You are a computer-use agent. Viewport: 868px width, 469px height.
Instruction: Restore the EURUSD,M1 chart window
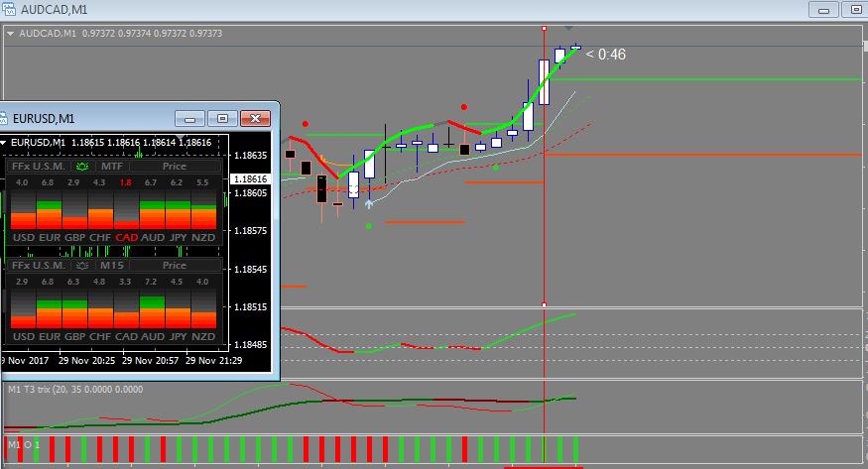[x=222, y=118]
